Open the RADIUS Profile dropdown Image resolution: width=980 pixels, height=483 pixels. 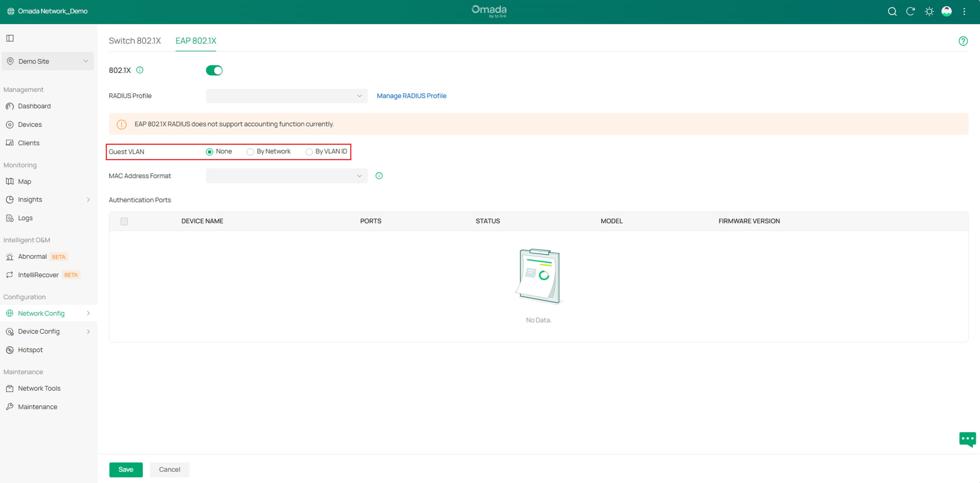[x=286, y=96]
